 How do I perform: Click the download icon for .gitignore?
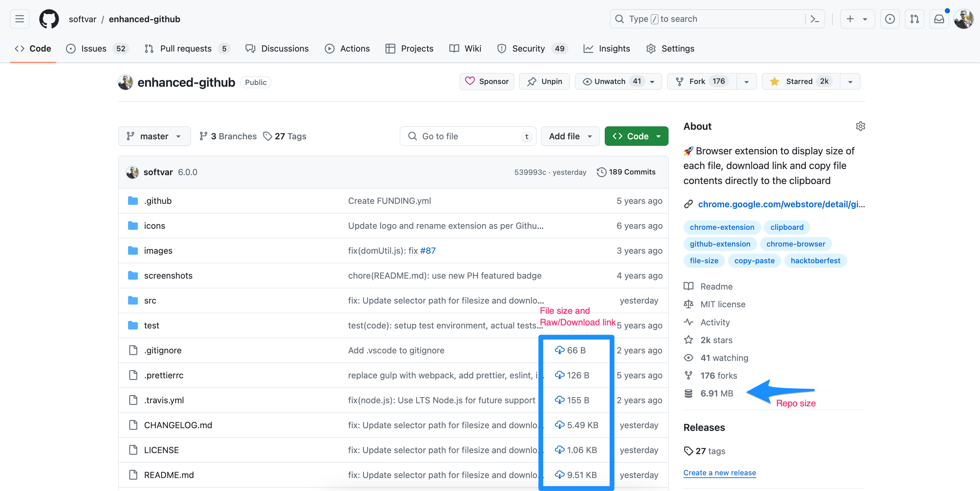559,350
